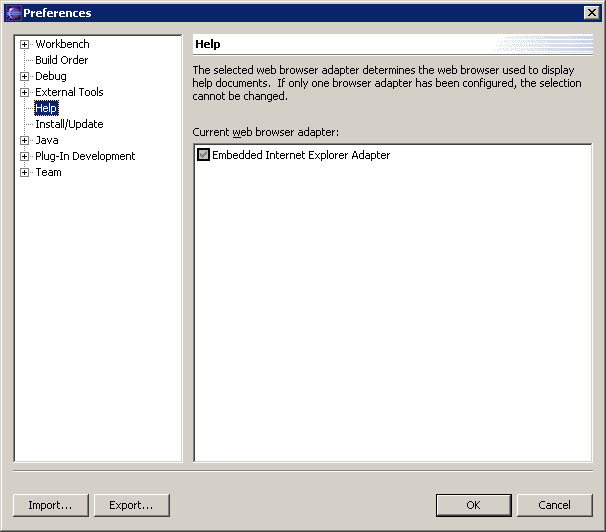606x532 pixels.
Task: Select the Help preferences entry
Action: (x=46, y=108)
